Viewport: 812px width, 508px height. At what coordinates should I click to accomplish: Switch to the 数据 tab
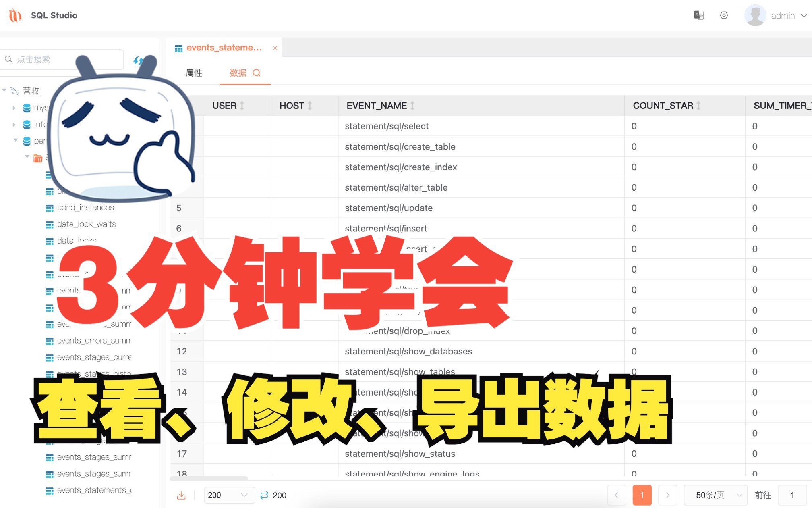click(x=237, y=73)
